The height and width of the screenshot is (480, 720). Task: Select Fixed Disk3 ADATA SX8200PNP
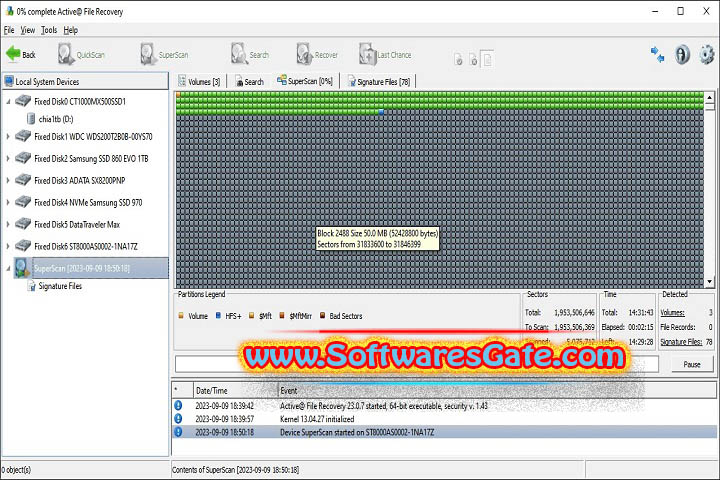(x=79, y=181)
